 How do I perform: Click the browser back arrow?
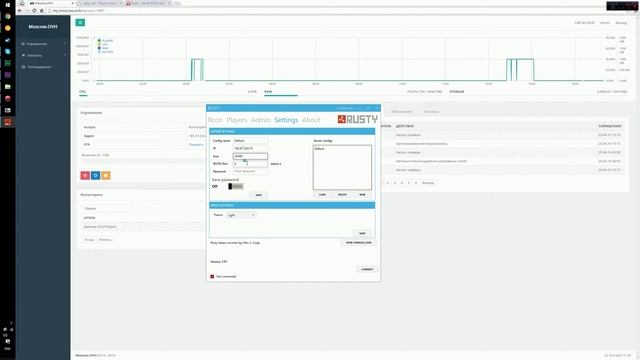click(20, 11)
